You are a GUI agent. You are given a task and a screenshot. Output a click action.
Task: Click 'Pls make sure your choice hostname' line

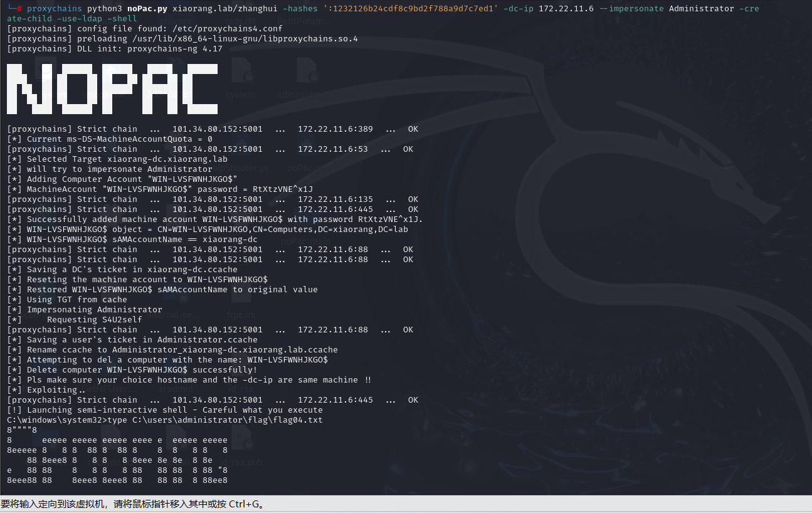[x=189, y=380]
